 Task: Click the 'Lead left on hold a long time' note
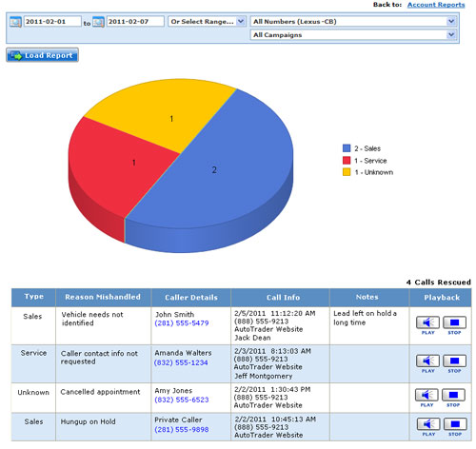365,318
